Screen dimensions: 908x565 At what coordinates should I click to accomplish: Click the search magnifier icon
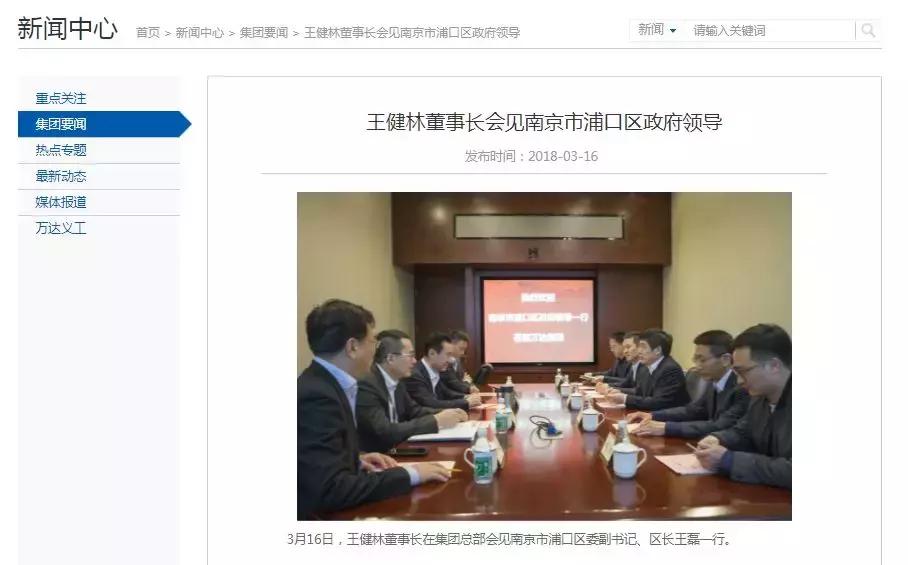tap(867, 30)
